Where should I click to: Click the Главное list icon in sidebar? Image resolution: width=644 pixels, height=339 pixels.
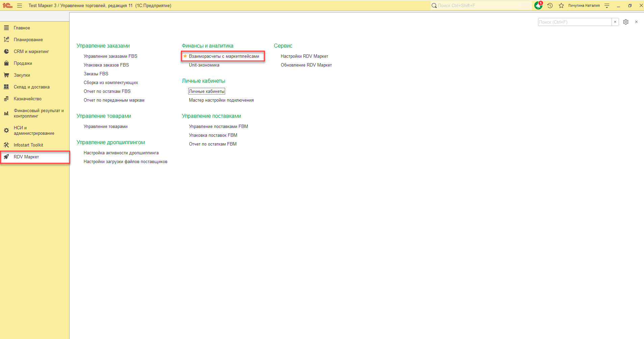click(x=6, y=28)
